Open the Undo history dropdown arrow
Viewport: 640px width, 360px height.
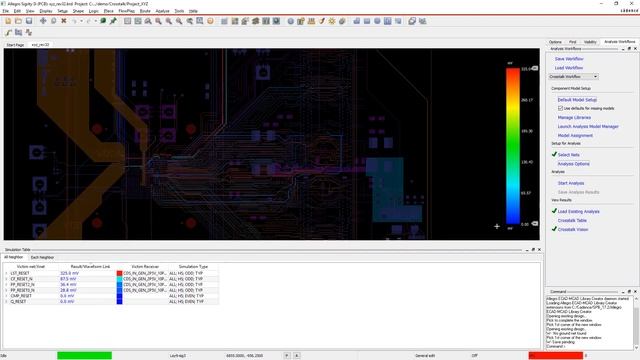point(81,21)
